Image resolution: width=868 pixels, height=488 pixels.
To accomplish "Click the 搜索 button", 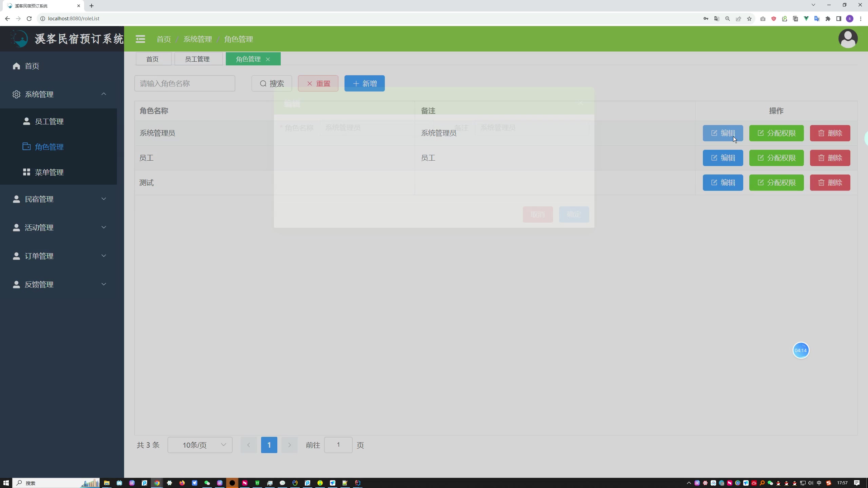I will (x=272, y=83).
